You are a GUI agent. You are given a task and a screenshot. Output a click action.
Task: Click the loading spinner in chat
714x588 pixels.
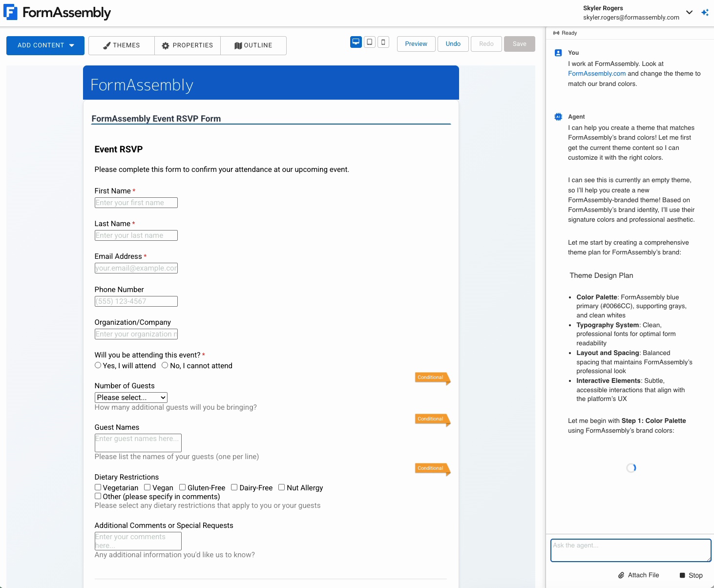coord(631,468)
